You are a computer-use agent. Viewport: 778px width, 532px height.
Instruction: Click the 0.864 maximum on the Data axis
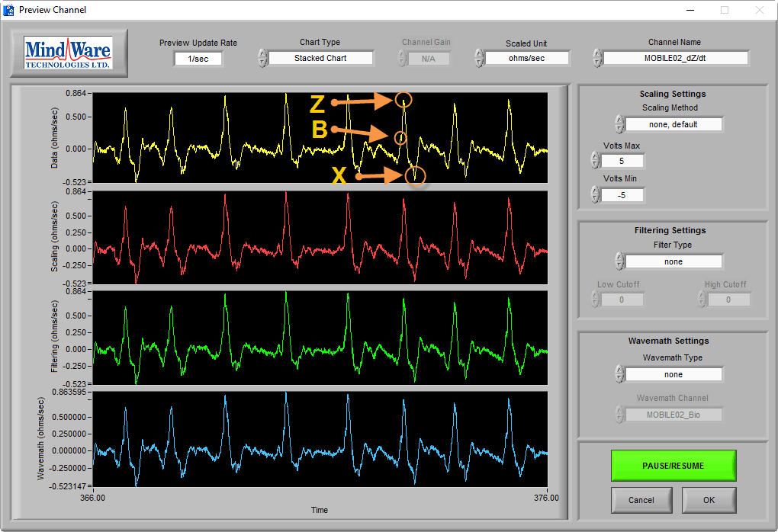coord(76,93)
